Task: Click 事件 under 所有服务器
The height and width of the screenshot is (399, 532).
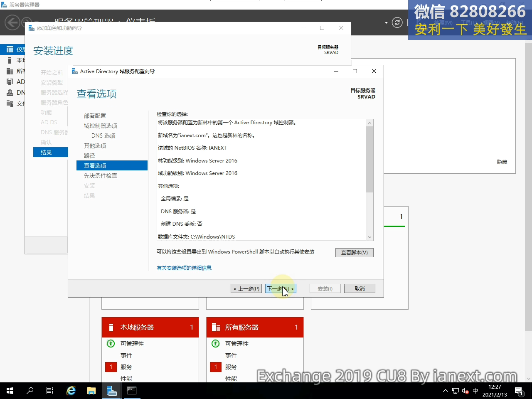Action: [231, 355]
